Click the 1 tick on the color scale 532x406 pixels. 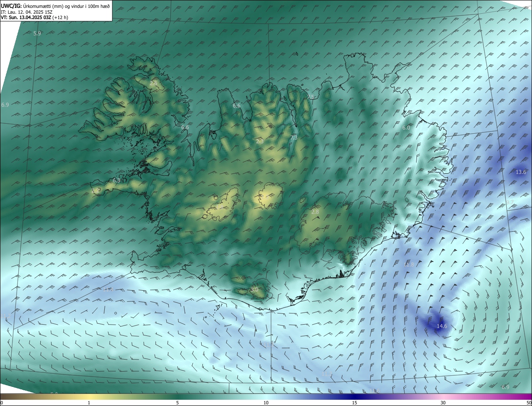pyautogui.click(x=89, y=403)
